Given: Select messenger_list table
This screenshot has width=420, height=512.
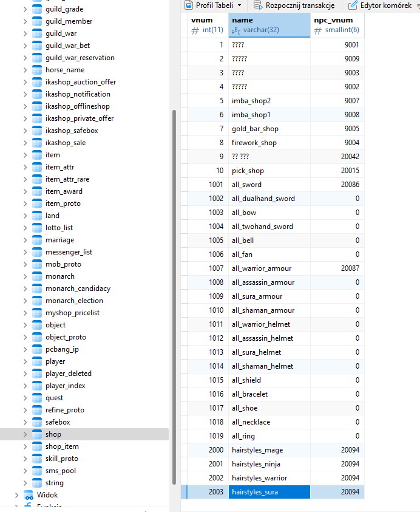Looking at the screenshot, I should coord(69,253).
